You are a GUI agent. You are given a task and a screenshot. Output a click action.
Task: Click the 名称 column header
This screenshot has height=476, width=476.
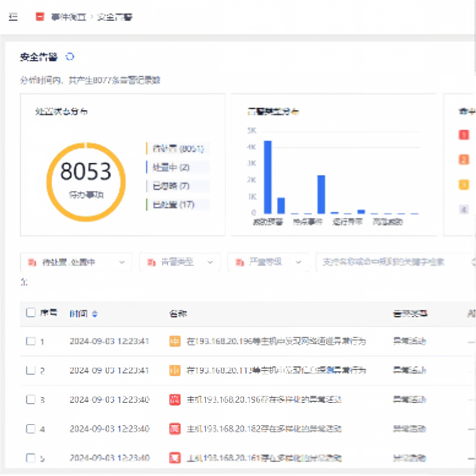(x=178, y=314)
